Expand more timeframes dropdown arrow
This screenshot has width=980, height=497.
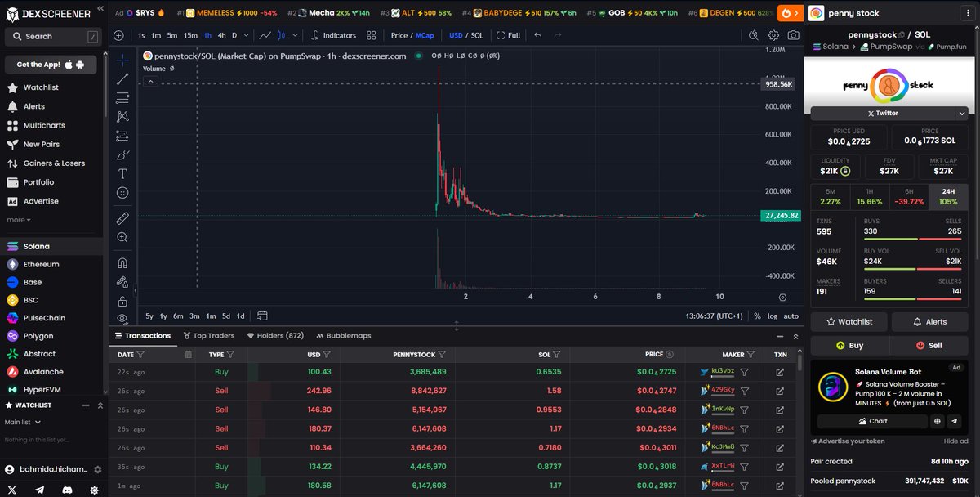tap(247, 35)
